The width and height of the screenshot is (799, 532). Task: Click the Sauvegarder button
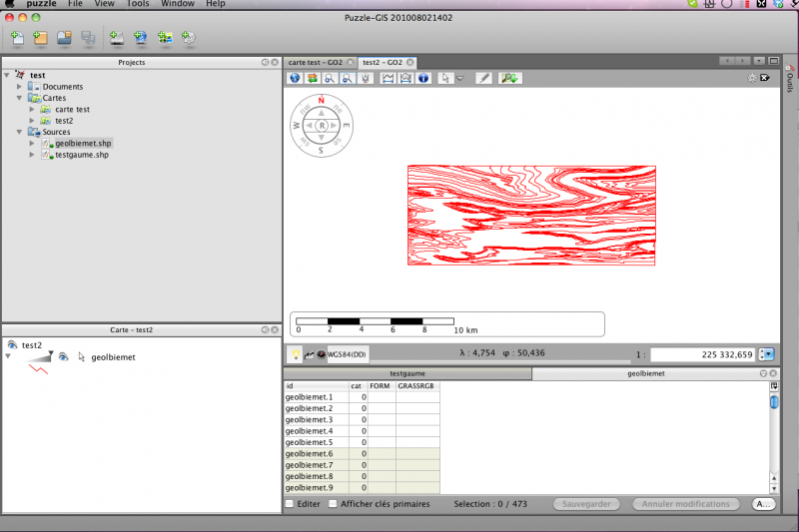(x=586, y=504)
